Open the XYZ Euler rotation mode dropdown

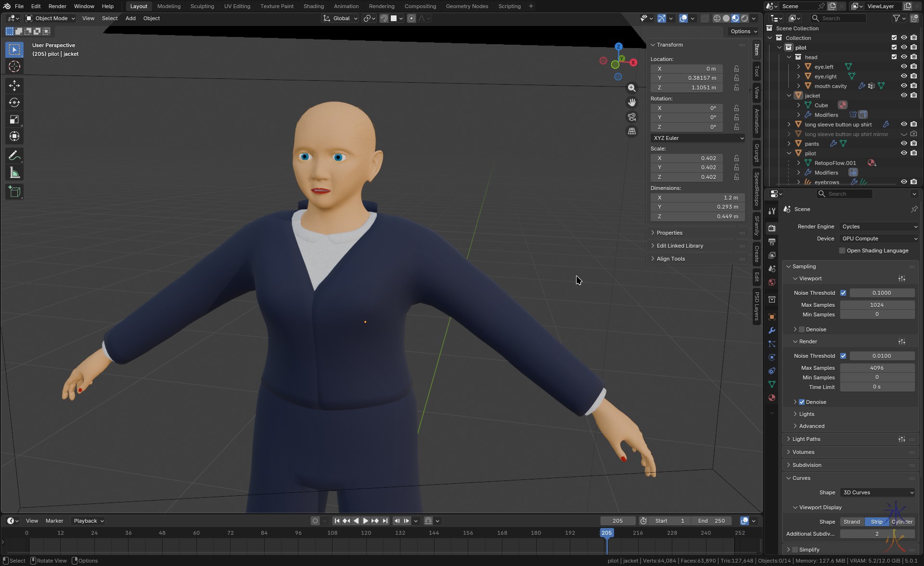click(697, 138)
